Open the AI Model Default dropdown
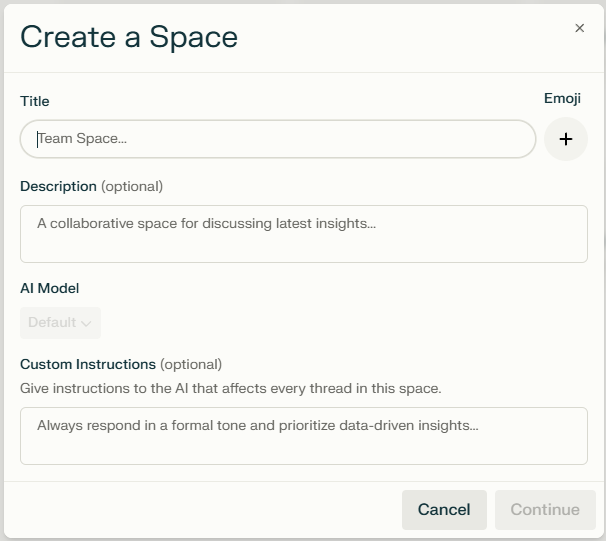The image size is (606, 541). (x=60, y=322)
